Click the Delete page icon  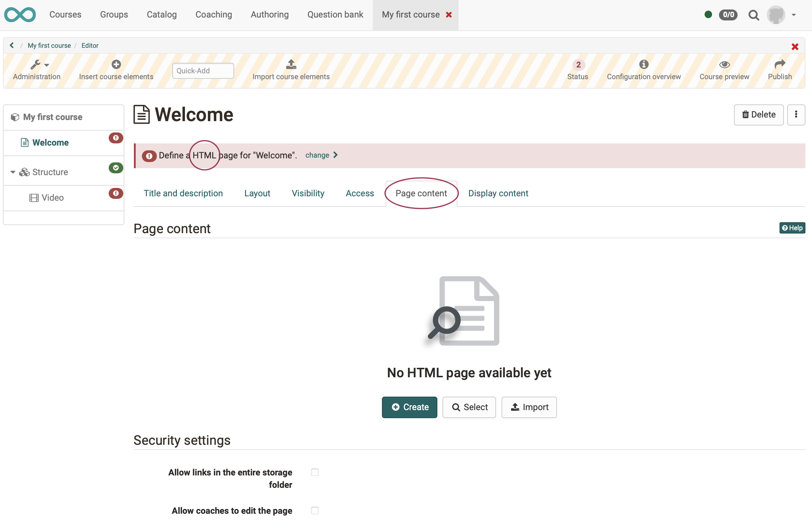[759, 114]
